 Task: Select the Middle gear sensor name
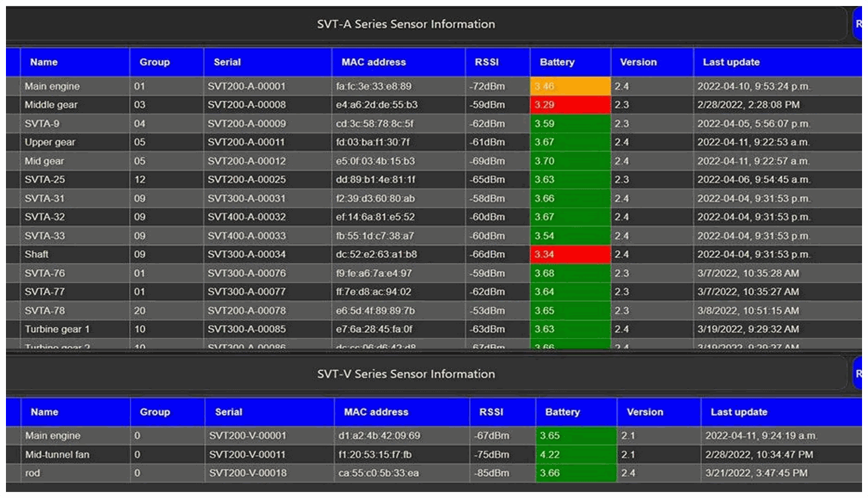(52, 105)
